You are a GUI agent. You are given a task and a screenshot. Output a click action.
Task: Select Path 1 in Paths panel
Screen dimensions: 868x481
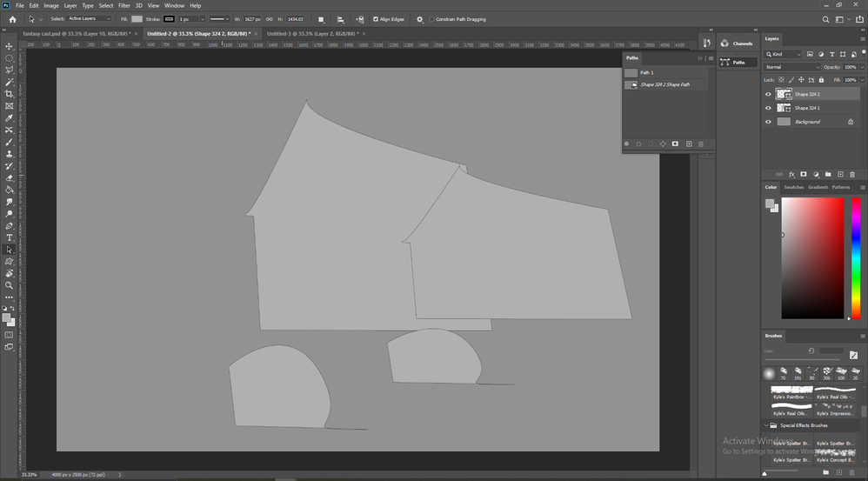(646, 72)
